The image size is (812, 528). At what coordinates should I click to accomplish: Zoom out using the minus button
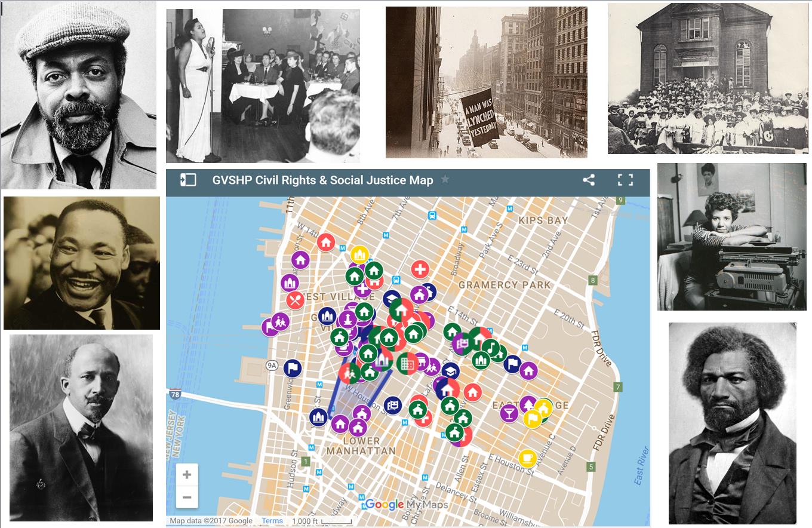186,497
